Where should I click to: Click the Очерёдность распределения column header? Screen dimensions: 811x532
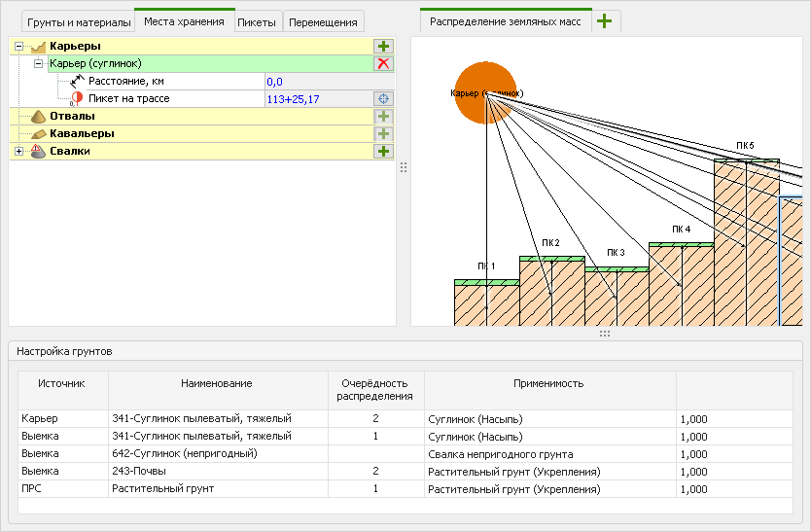375,389
